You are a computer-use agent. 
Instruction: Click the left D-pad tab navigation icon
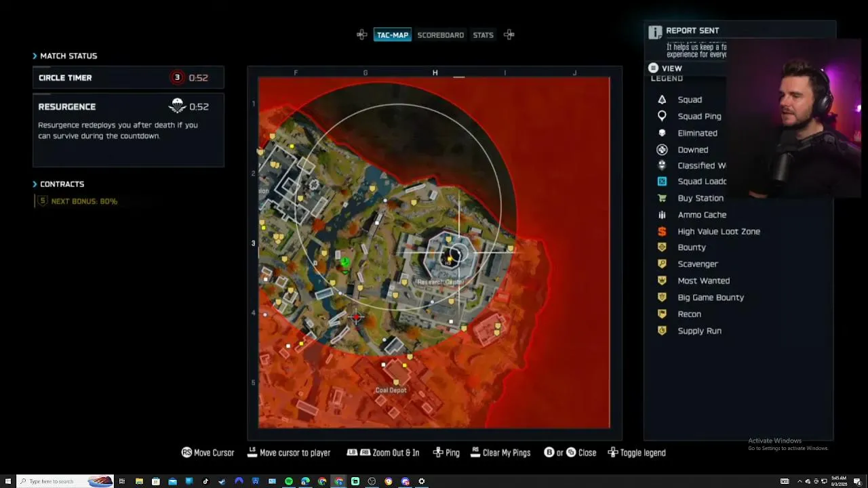pyautogui.click(x=362, y=35)
